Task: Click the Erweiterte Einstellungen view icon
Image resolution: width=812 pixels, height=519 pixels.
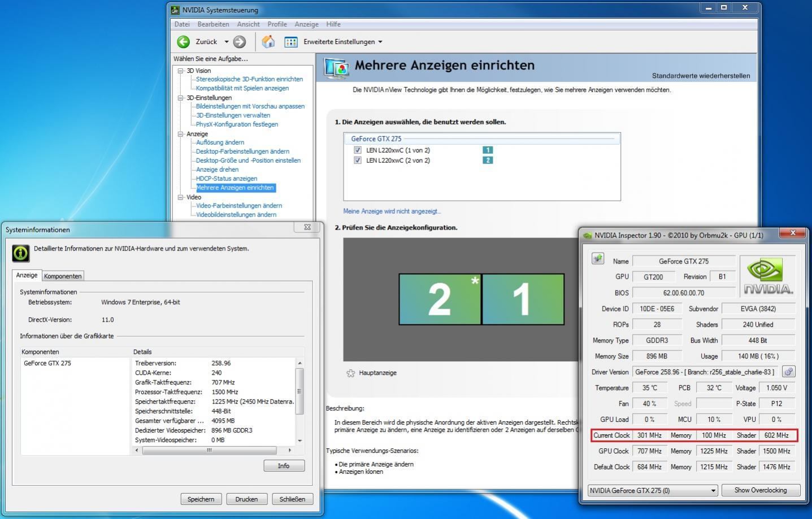Action: coord(291,42)
